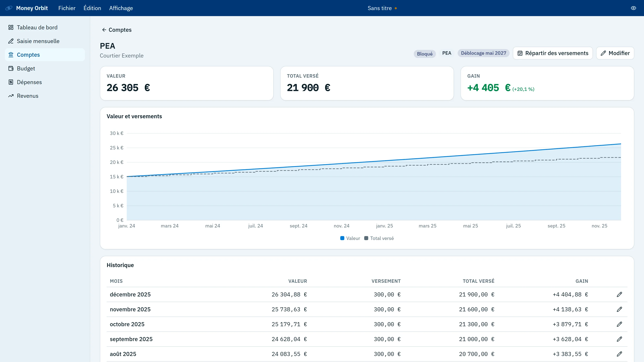Click the VERSEMENT column header
Viewport: 644px width, 362px height.
(386, 281)
